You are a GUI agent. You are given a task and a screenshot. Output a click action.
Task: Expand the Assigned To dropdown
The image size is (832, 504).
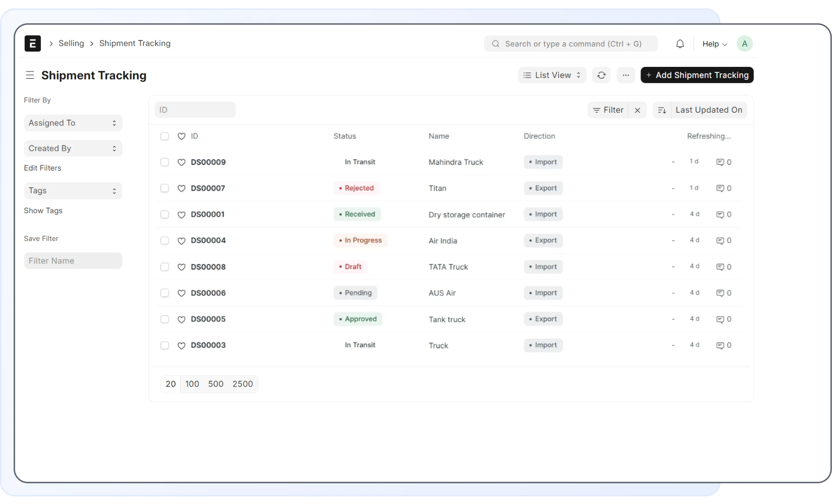pos(73,123)
